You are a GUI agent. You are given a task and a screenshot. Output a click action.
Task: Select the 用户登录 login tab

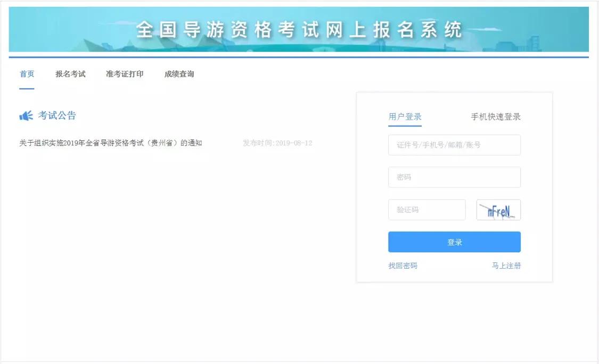click(x=405, y=117)
